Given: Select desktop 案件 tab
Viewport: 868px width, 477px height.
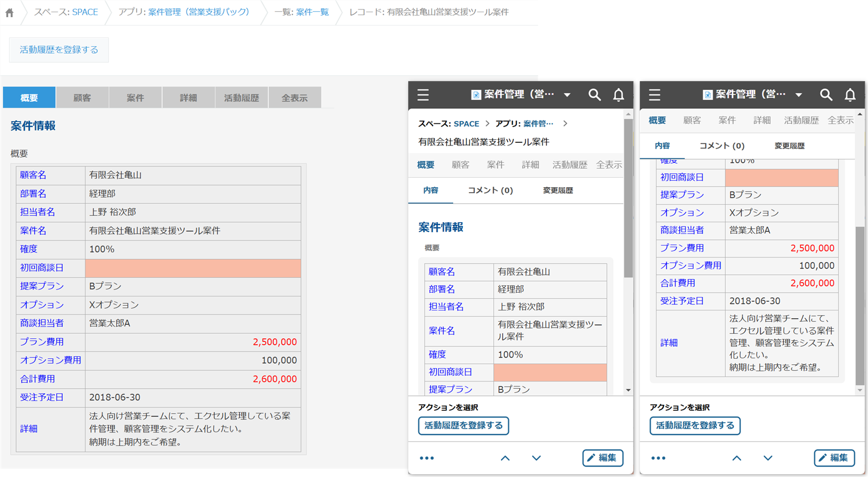Looking at the screenshot, I should (x=136, y=98).
